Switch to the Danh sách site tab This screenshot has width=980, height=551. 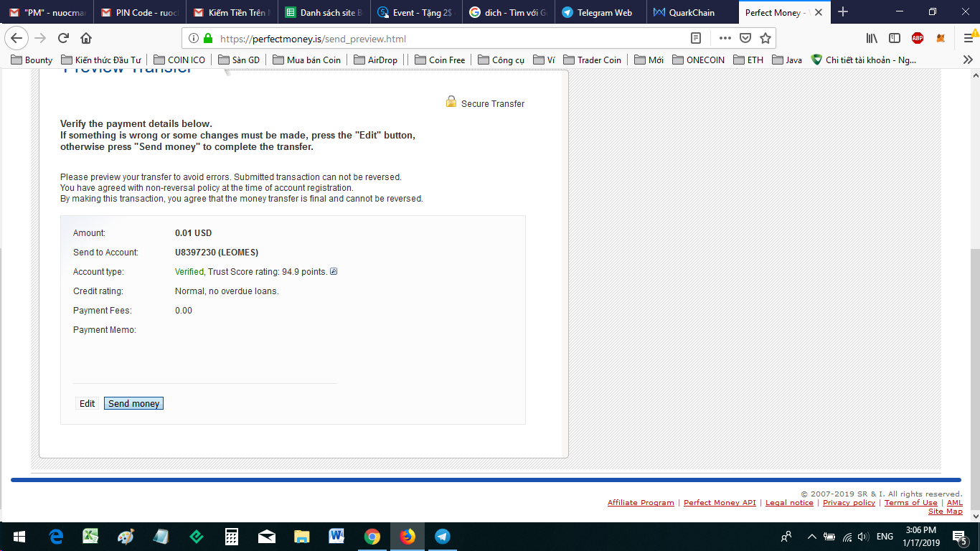[324, 12]
